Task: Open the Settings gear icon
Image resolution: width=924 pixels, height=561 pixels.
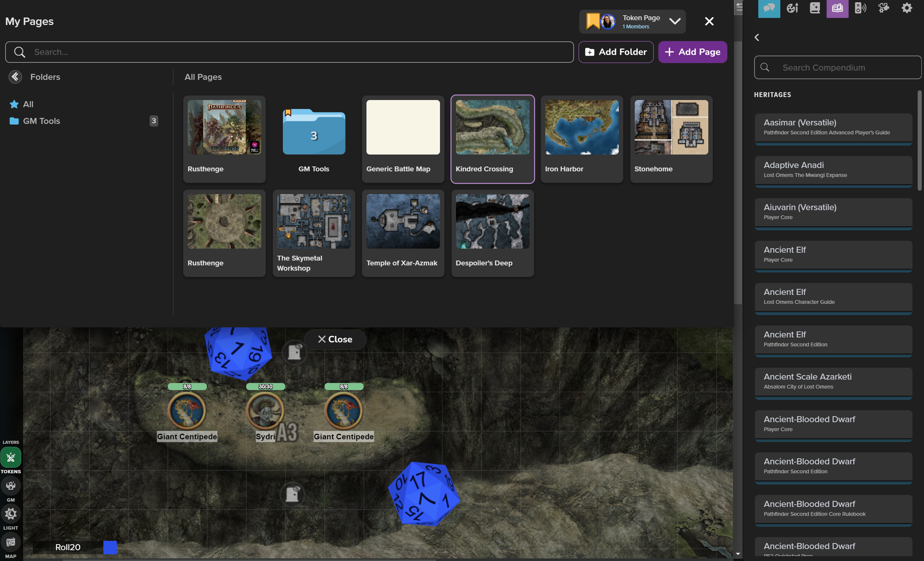Action: click(x=906, y=8)
